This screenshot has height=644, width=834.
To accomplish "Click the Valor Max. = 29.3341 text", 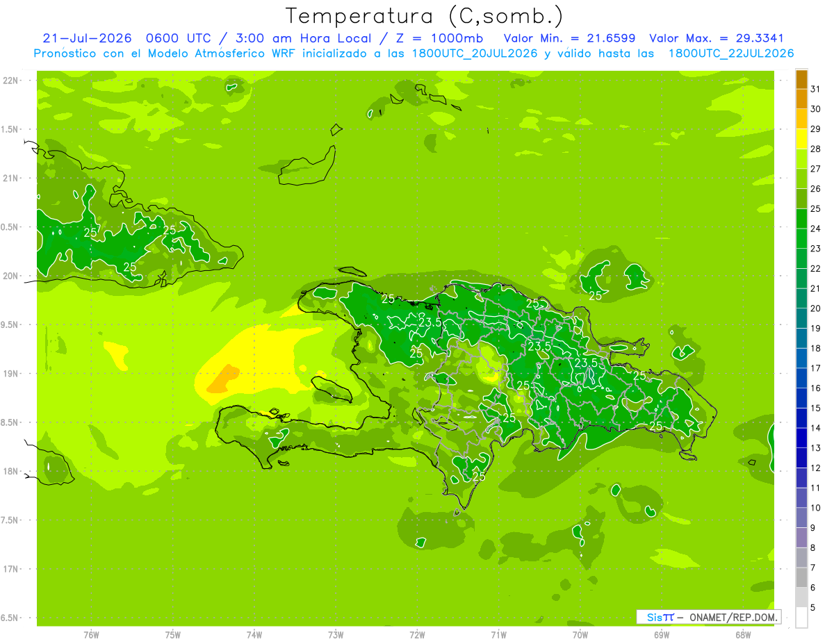I will tap(717, 38).
